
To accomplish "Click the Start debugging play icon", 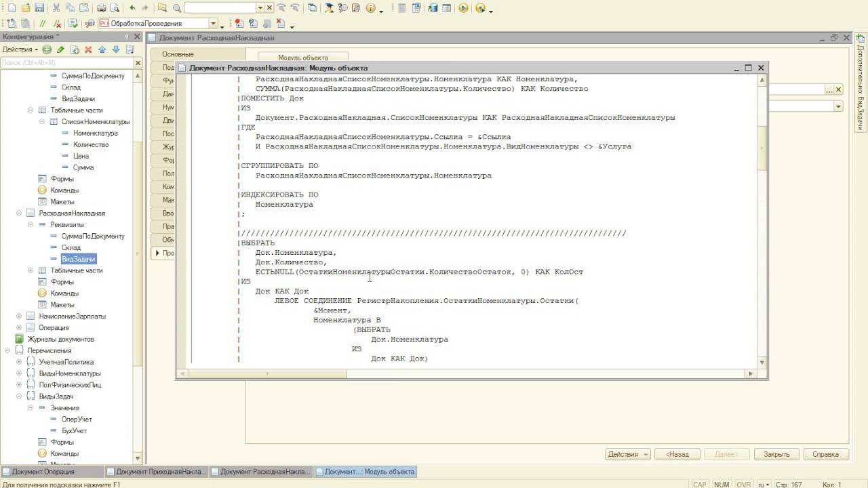I will click(463, 8).
